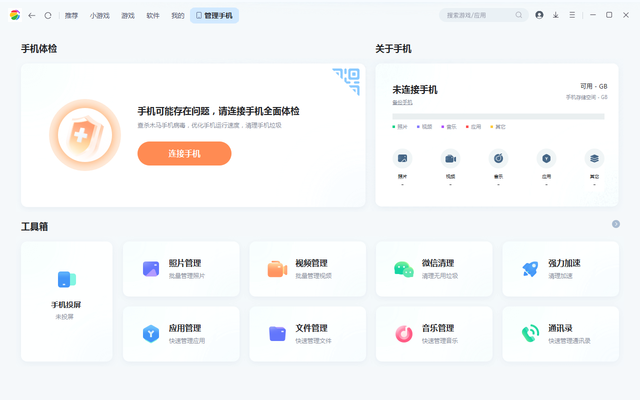Click the 微信清理 WeChat icon
The width and height of the screenshot is (640, 400).
pos(404,269)
